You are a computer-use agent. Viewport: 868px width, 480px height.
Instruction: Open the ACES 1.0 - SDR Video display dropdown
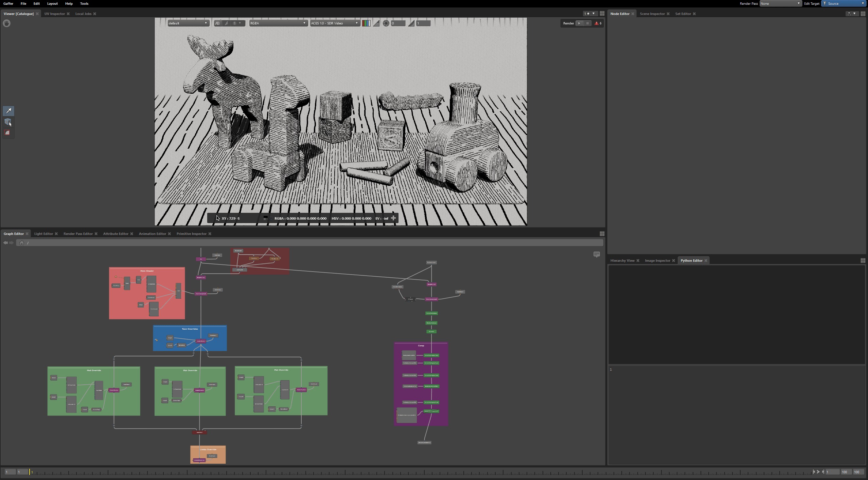tap(335, 23)
